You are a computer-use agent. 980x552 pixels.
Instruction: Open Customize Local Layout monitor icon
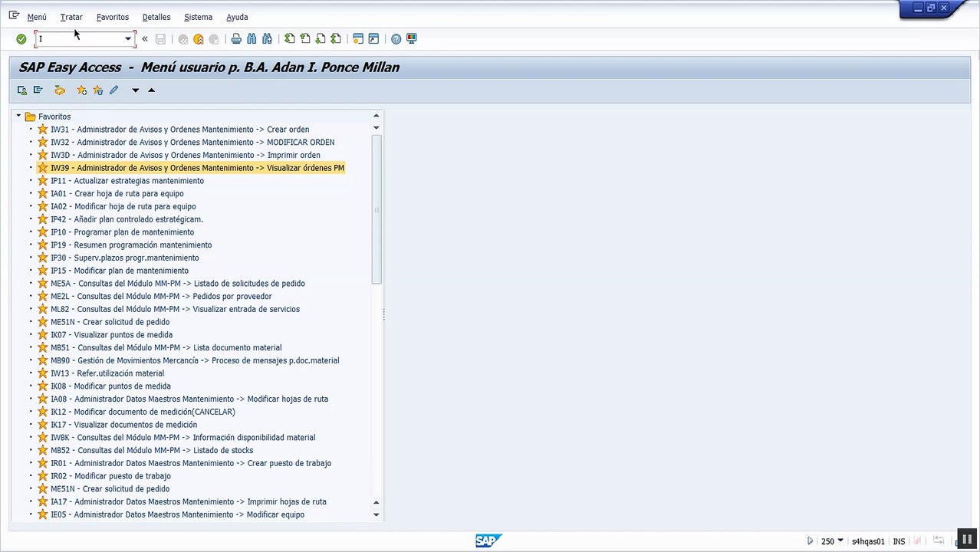pyautogui.click(x=411, y=39)
